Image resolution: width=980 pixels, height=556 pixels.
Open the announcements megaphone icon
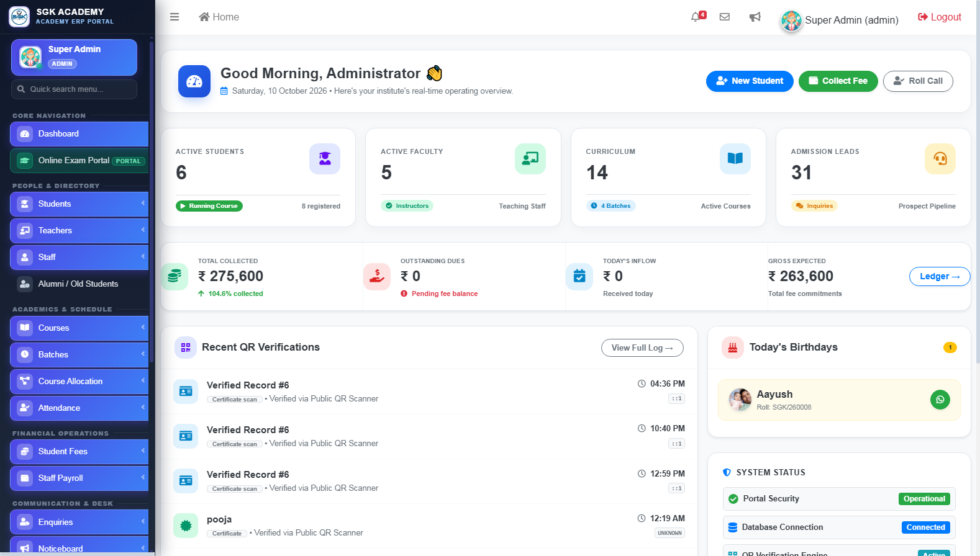click(755, 17)
